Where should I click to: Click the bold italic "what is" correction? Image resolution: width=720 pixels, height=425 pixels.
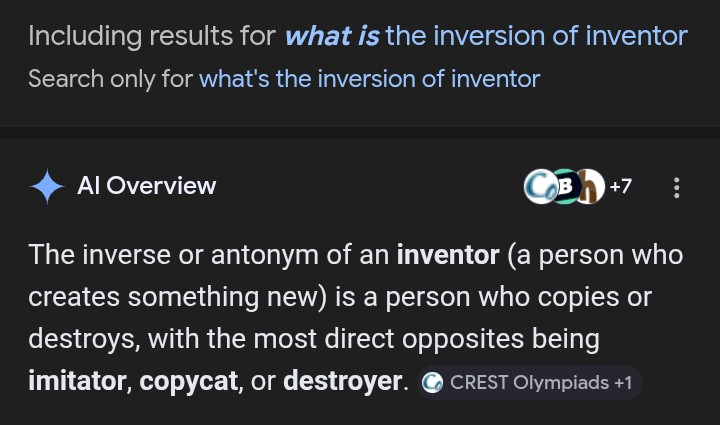tap(331, 37)
